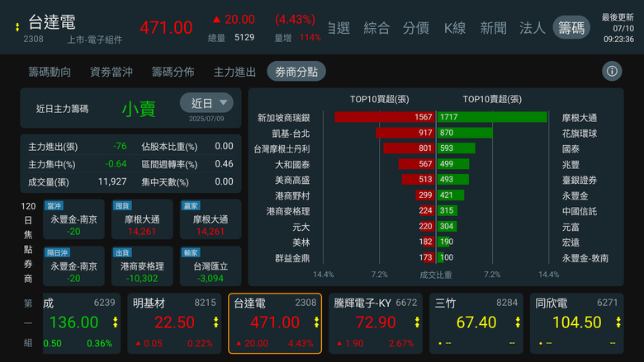Viewport: 644px width, 362px height.
Task: Select the 券商分點 sub-tab
Action: click(x=296, y=72)
